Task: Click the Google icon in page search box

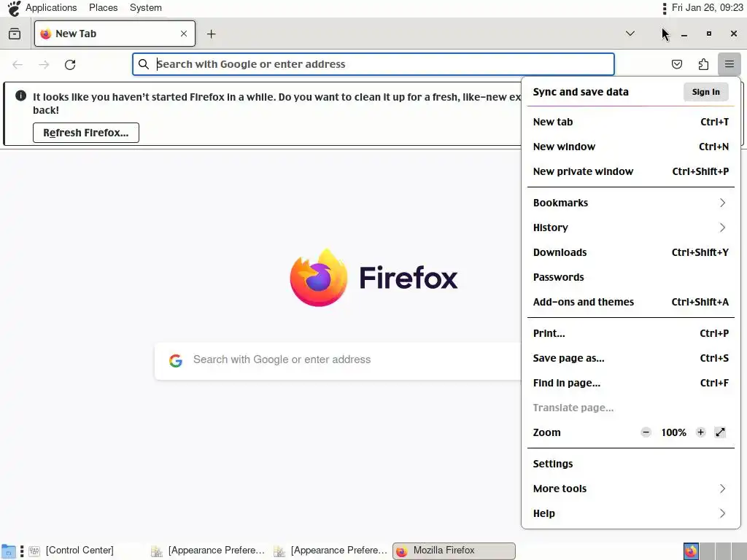Action: coord(176,360)
